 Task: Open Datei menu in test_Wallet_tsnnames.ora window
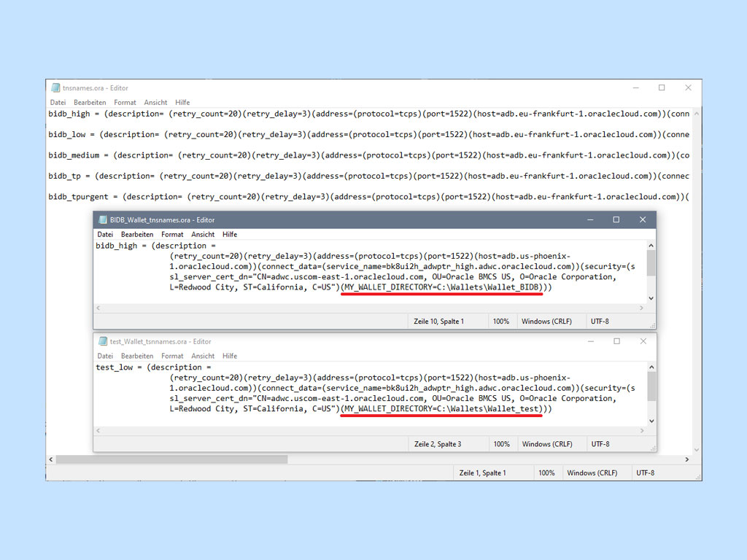pos(105,356)
